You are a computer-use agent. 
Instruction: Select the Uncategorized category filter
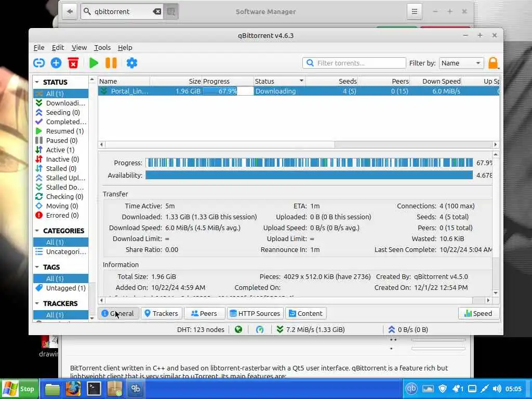coord(61,252)
